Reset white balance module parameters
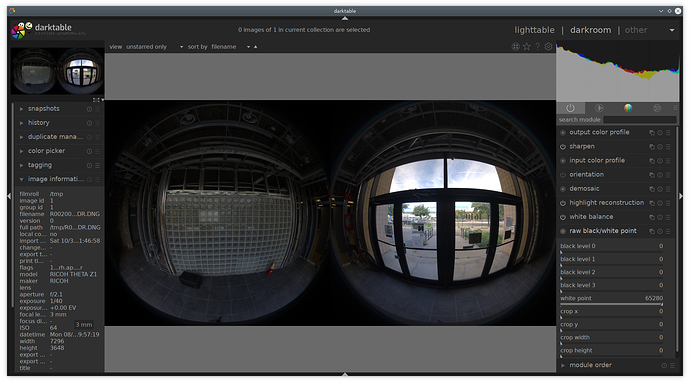The image size is (690, 383). 660,217
